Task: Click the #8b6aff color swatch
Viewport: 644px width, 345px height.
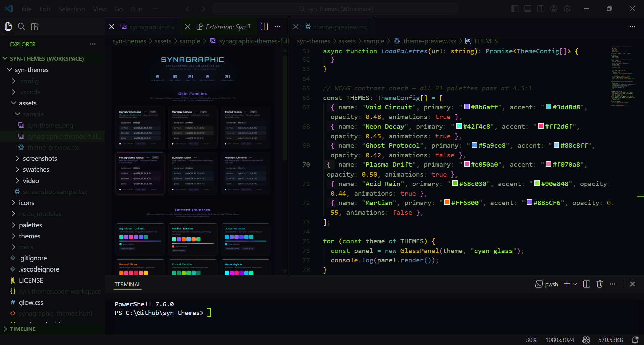Action: (467, 107)
